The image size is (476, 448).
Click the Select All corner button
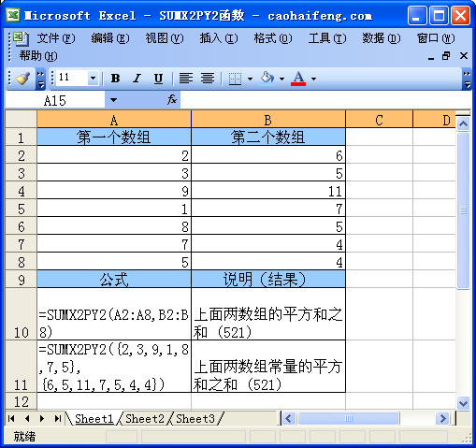point(22,119)
